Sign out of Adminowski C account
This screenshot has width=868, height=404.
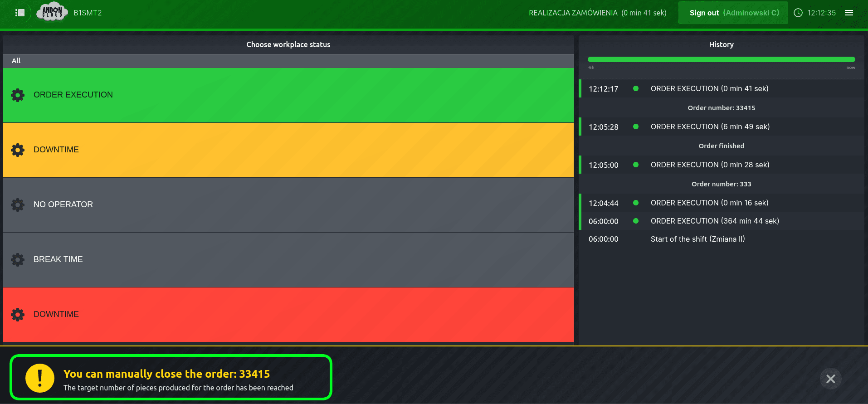tap(733, 13)
